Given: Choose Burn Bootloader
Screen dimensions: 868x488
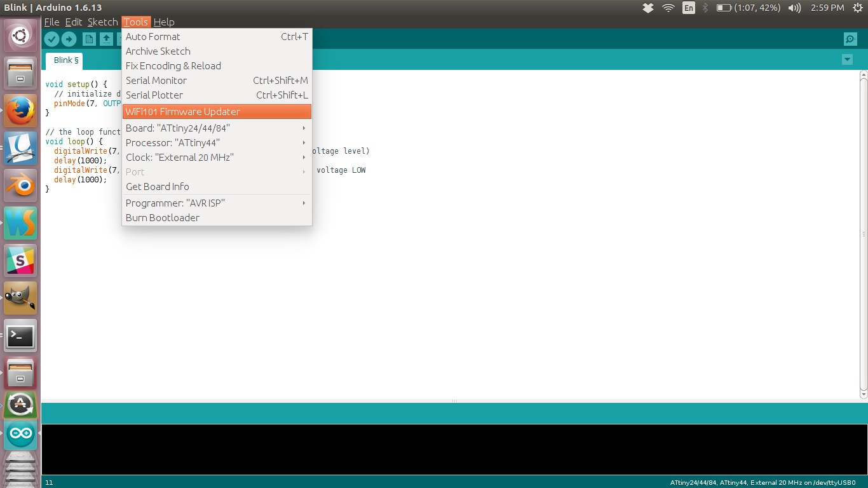Looking at the screenshot, I should click(217, 217).
